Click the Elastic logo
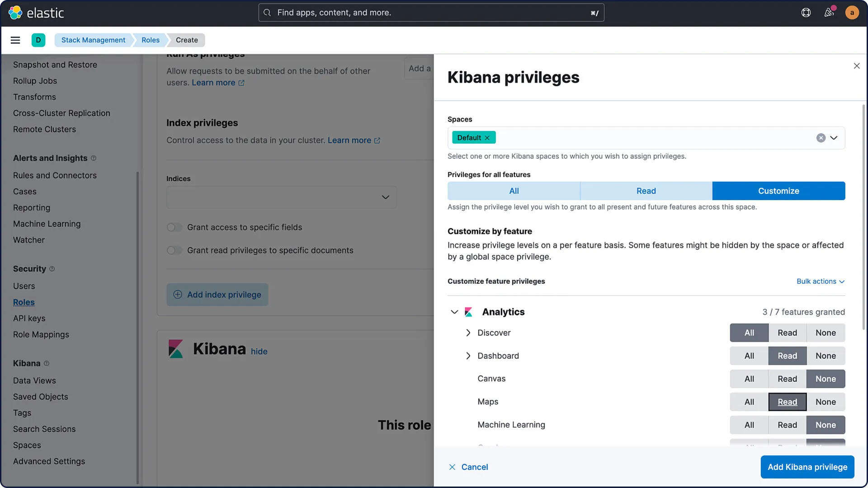This screenshot has width=868, height=488. click(x=36, y=13)
